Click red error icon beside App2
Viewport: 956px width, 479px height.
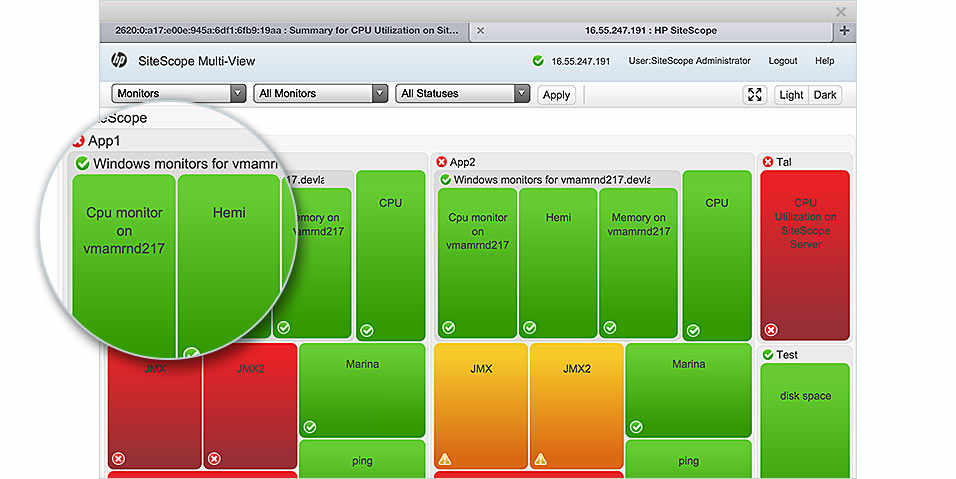tap(441, 162)
